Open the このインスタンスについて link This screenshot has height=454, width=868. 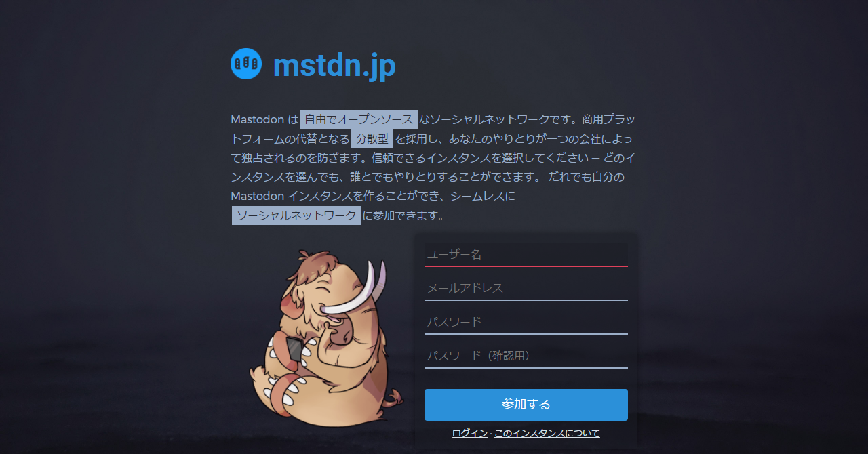click(x=547, y=433)
